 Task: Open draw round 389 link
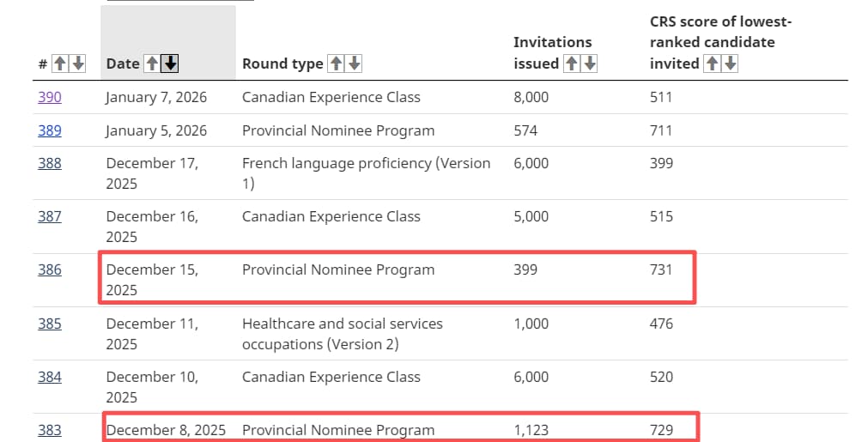(x=50, y=130)
